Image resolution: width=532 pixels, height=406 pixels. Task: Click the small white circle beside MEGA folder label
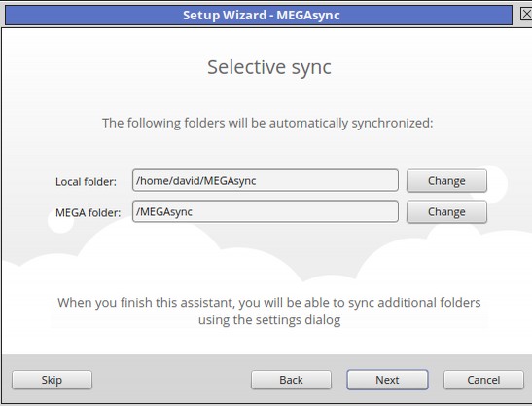(60, 222)
